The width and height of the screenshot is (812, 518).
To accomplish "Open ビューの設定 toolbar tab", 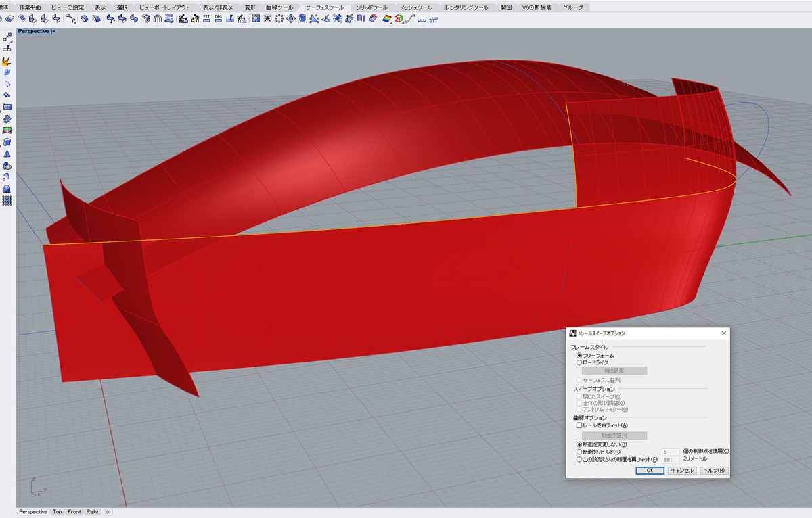I will click(x=68, y=7).
